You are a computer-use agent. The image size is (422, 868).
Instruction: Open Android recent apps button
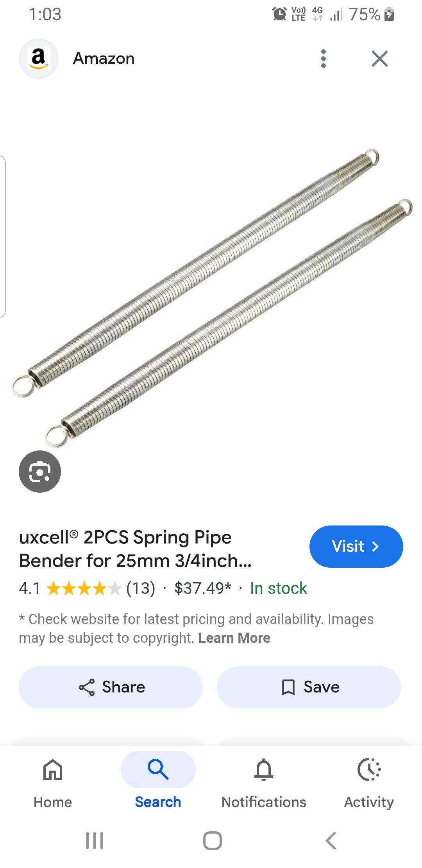click(95, 840)
